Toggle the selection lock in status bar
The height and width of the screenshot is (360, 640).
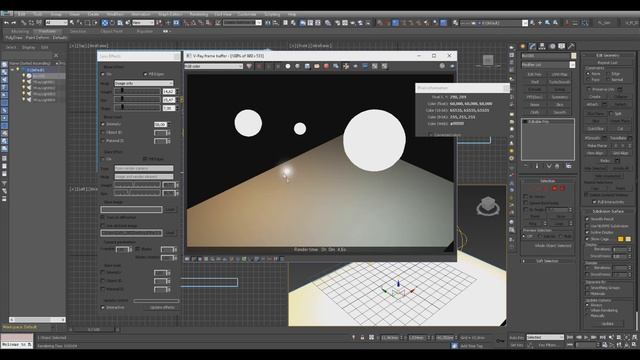coord(362,338)
